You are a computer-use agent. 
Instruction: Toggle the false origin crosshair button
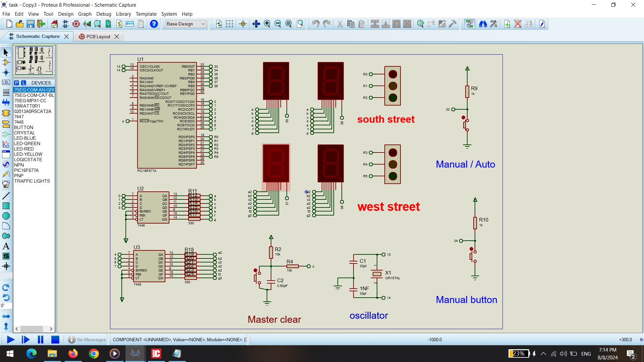tap(243, 24)
